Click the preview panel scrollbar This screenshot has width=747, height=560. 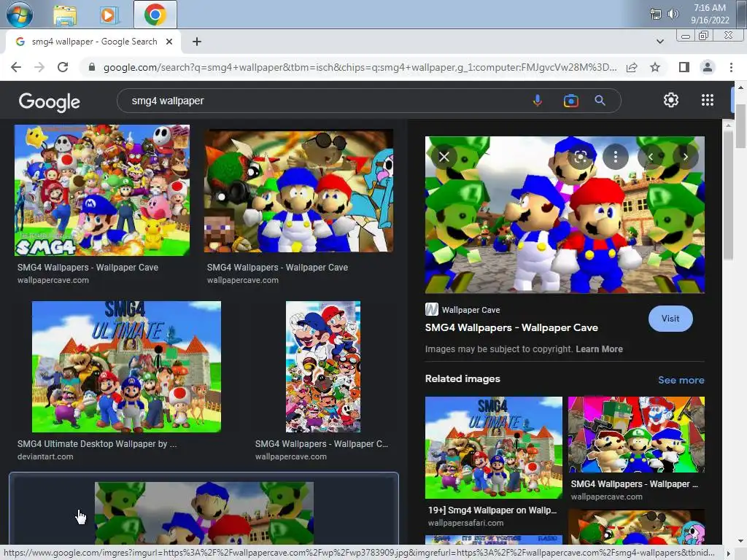tap(728, 195)
